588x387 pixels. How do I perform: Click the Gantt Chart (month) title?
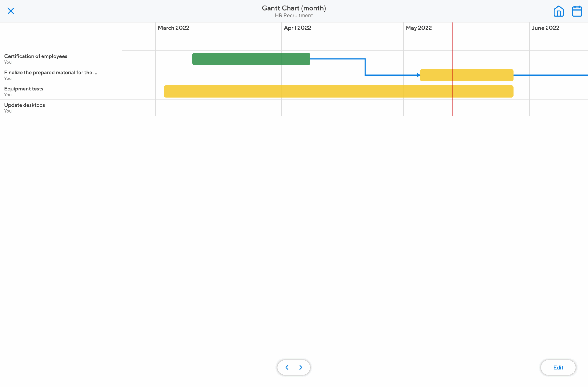[x=294, y=8]
